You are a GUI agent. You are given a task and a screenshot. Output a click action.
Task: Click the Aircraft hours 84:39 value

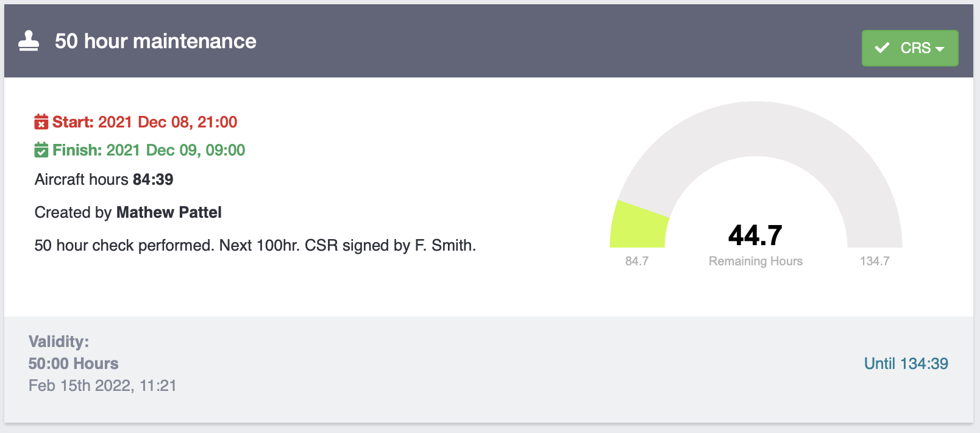point(153,179)
